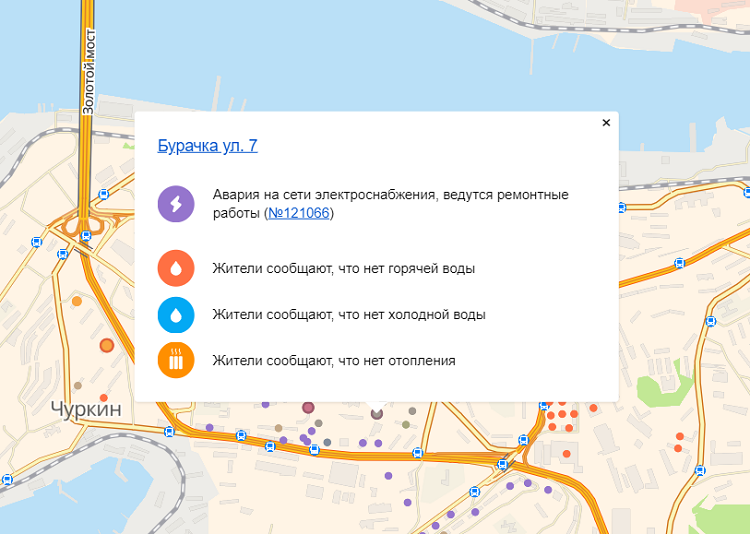Click the bus stop icon at far left edge by the bay

(5, 479)
